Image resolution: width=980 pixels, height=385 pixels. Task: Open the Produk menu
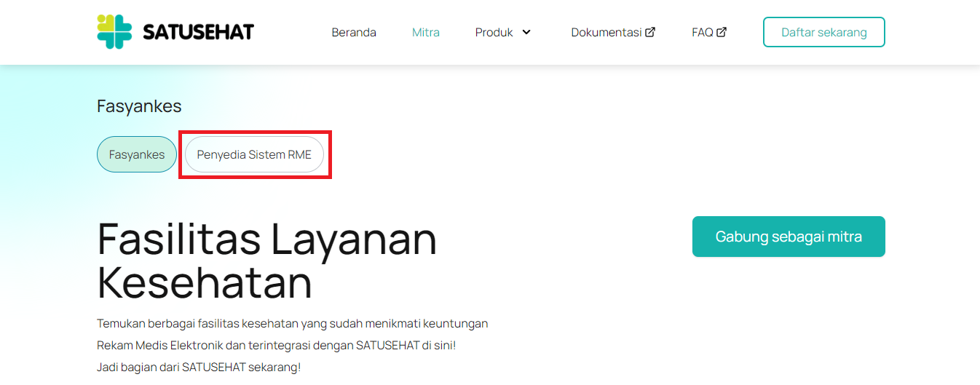[494, 32]
